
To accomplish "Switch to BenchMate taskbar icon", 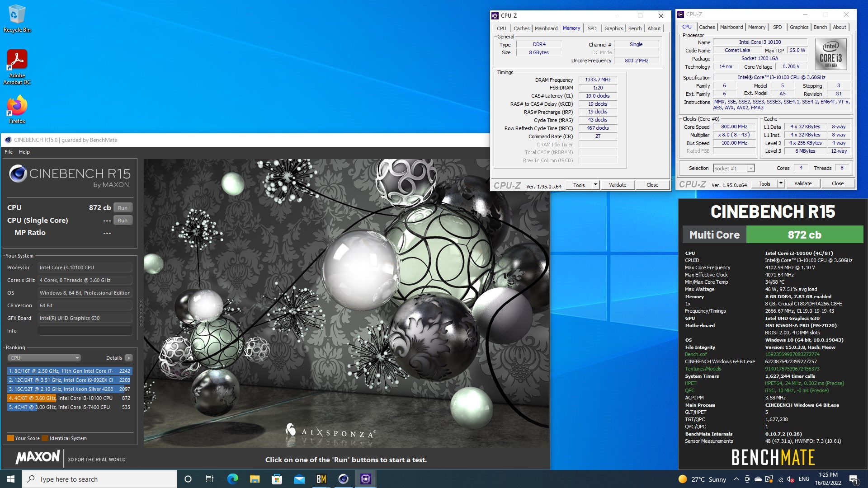I will 321,479.
